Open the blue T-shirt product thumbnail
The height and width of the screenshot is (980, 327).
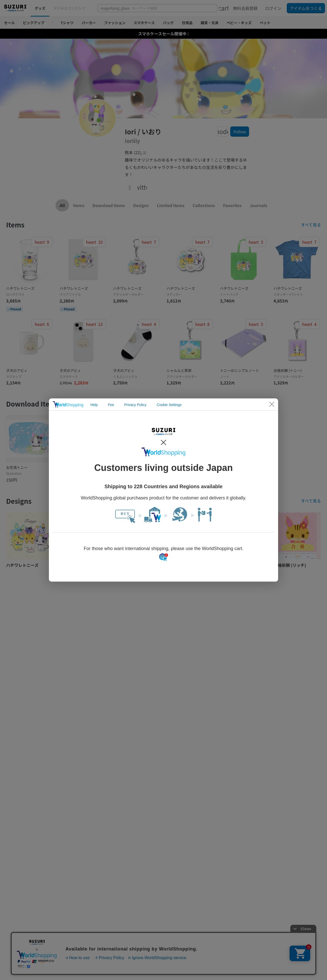(x=297, y=260)
